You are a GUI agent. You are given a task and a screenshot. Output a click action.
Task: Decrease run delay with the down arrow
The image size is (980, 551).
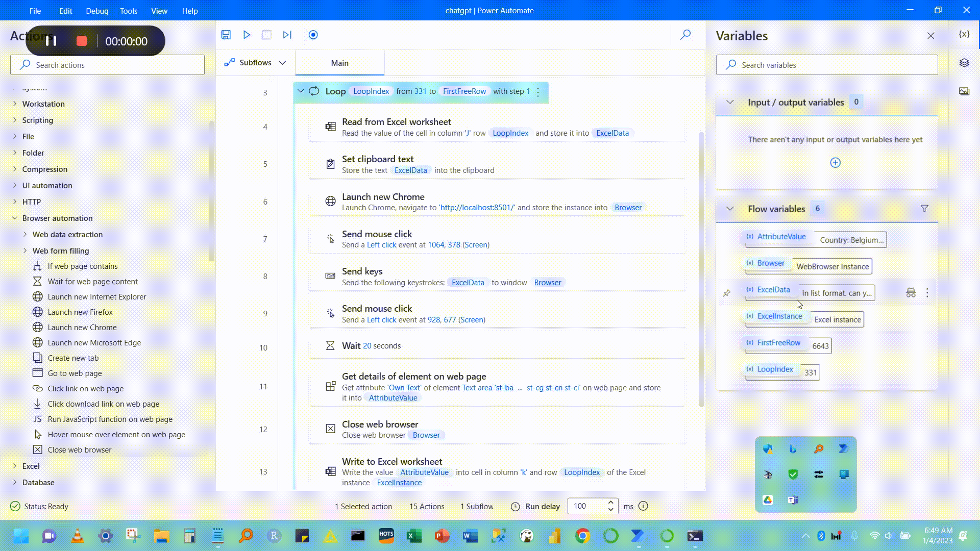611,510
